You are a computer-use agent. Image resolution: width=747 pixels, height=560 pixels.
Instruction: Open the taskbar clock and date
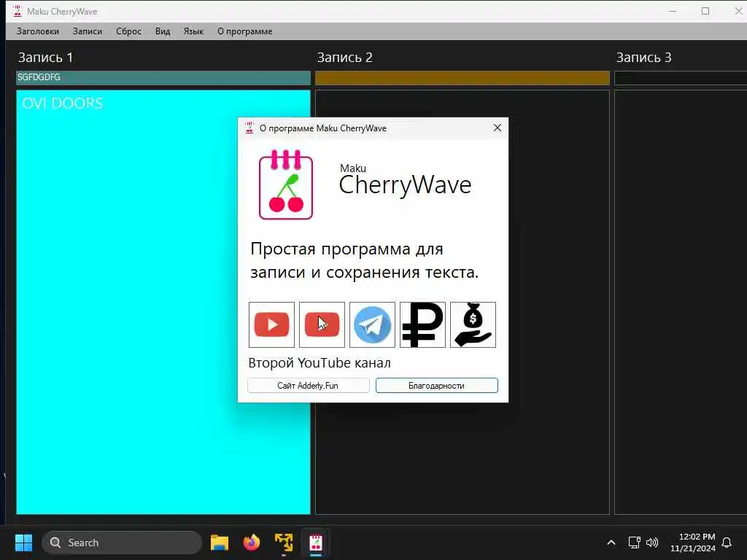coord(692,542)
